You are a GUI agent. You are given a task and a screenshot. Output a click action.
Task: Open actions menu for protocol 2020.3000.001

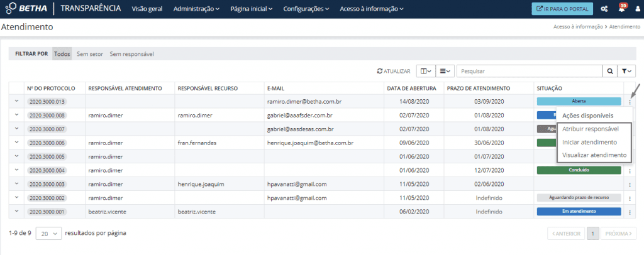coord(630,212)
